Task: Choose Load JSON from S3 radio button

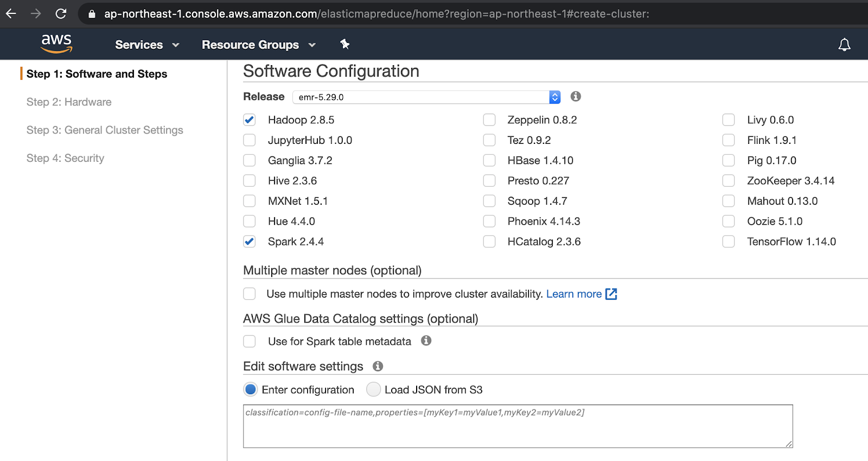Action: [x=373, y=389]
